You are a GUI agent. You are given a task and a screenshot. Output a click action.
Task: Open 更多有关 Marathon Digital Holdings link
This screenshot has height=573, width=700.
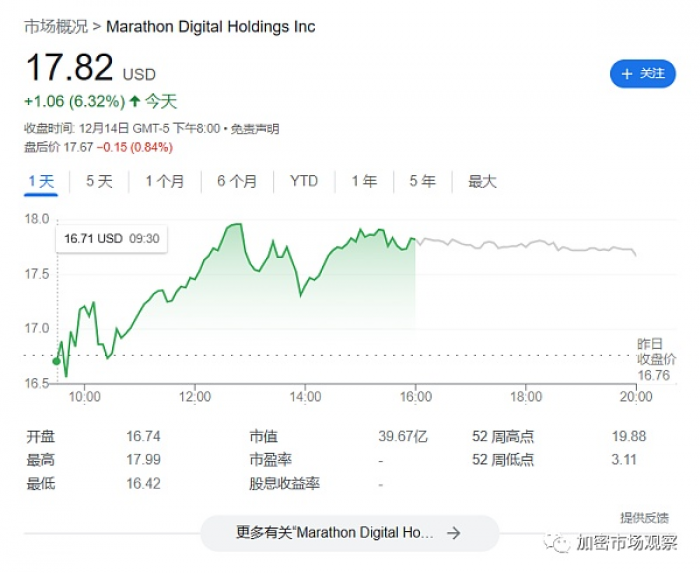pyautogui.click(x=349, y=533)
